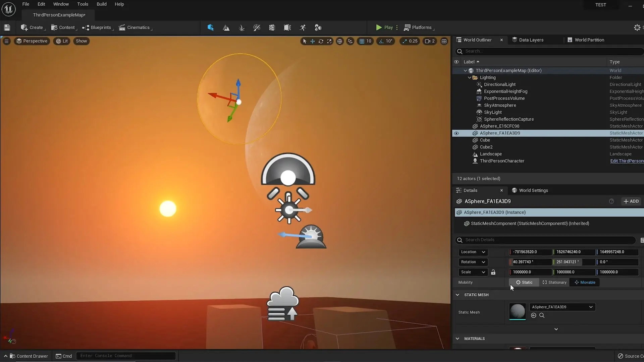Select the Foliage mode toolbar icon

[x=241, y=28]
